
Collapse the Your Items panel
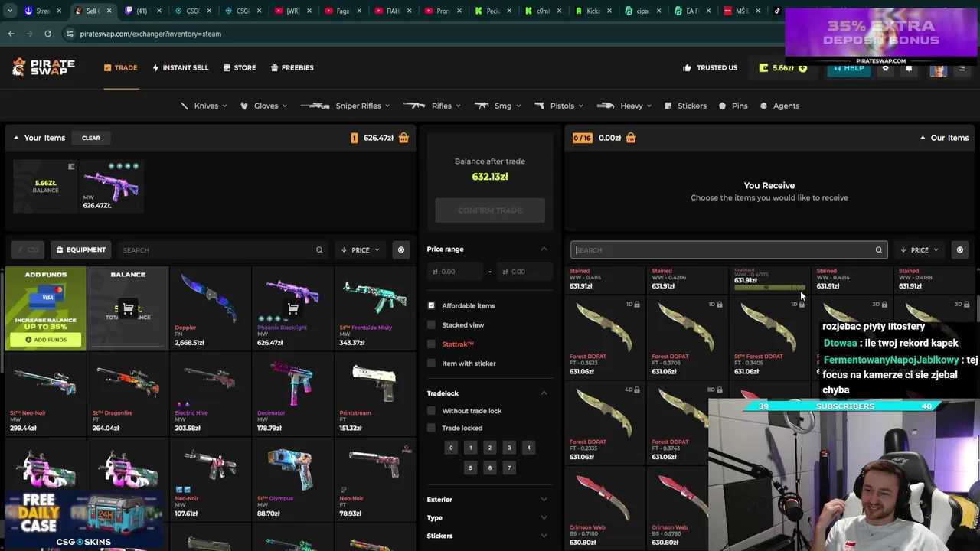tap(16, 138)
